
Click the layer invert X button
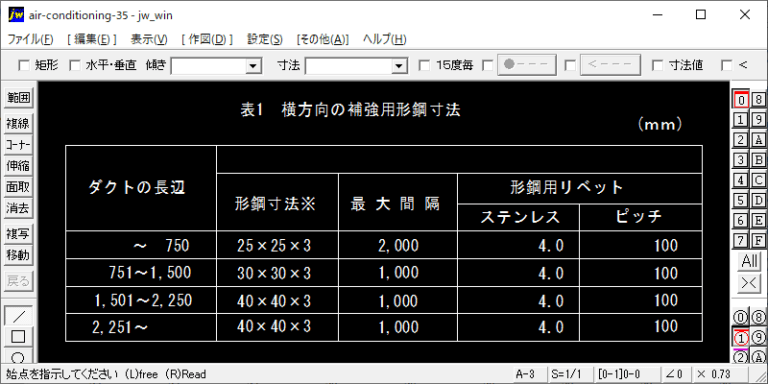(x=749, y=283)
